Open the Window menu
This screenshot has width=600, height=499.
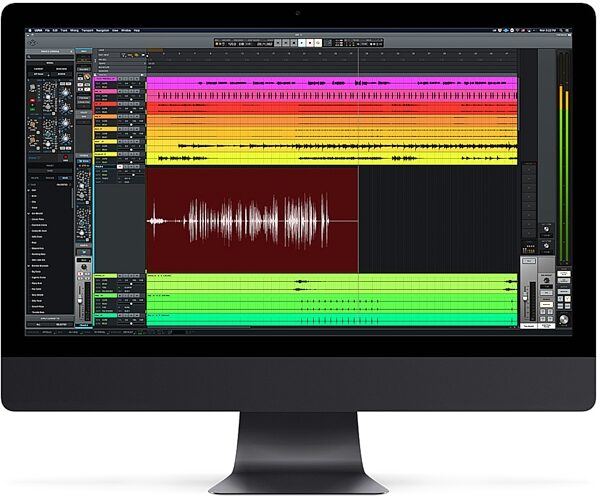point(126,30)
